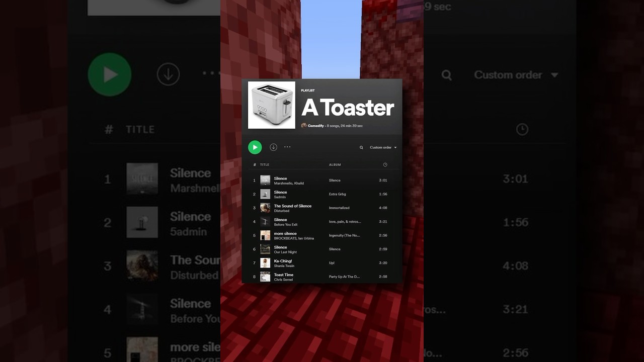The image size is (644, 362).
Task: Open artist link Our Last Night
Action: [285, 252]
